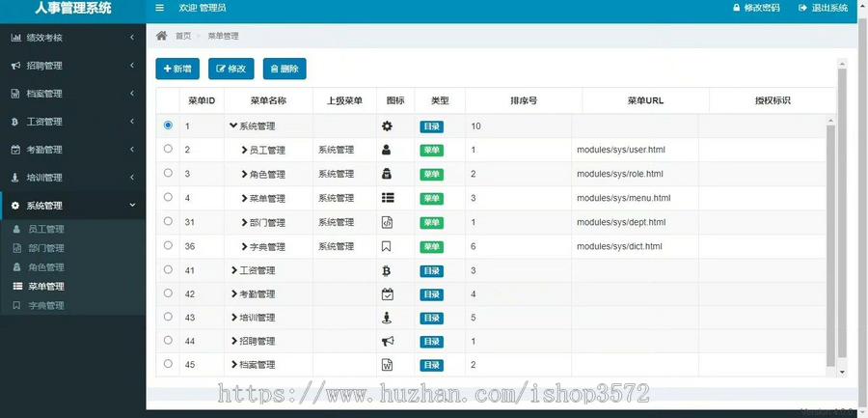The image size is (868, 418).
Task: Click the icon beside sidebar 培训管理
Action: click(14, 178)
